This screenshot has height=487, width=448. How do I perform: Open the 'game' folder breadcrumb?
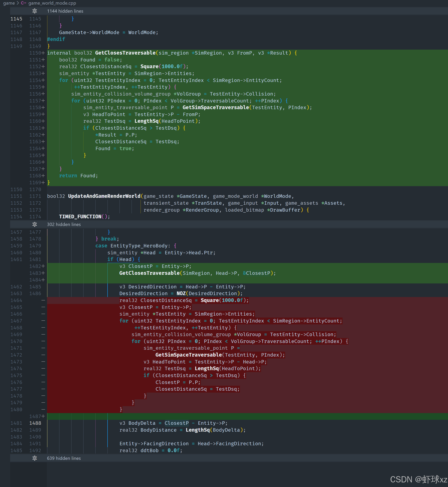pos(9,3)
